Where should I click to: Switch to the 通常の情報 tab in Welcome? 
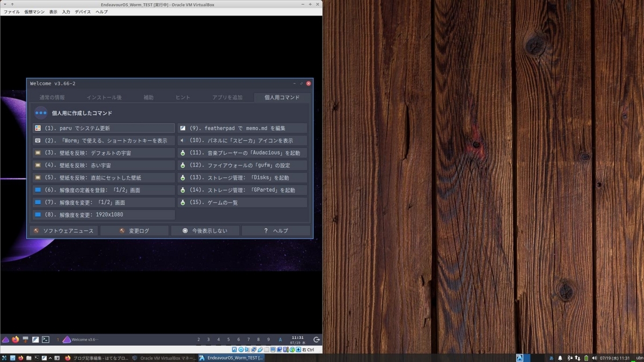click(52, 98)
